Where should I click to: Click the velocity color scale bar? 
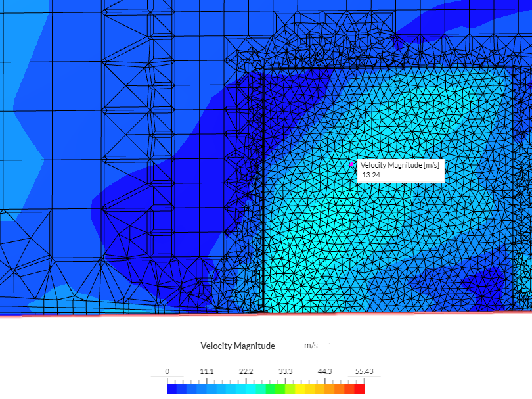tap(265, 389)
